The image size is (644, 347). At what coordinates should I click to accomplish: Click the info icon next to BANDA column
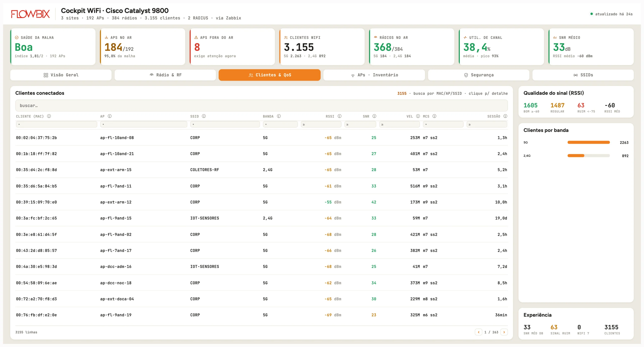click(x=279, y=116)
